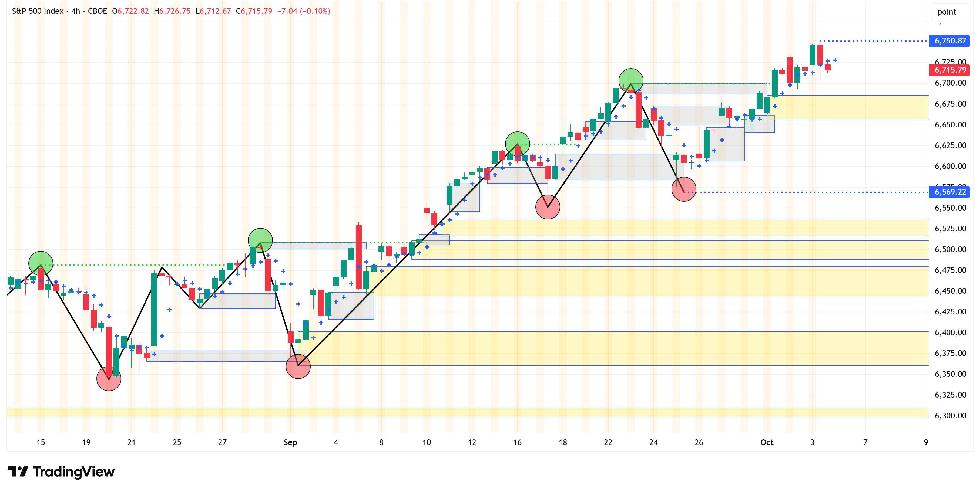This screenshot has width=980, height=492.
Task: Click the green circle marker on the highest pivot
Action: (630, 81)
